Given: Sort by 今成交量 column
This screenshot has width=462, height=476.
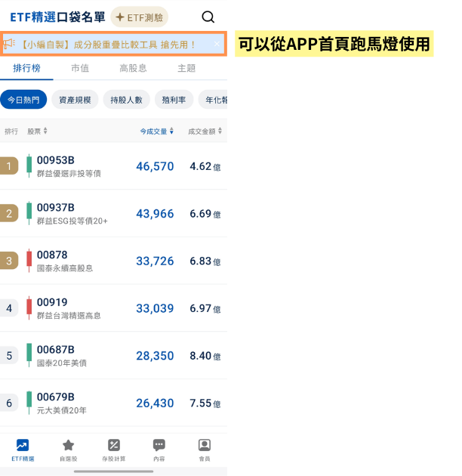Looking at the screenshot, I should tap(157, 131).
